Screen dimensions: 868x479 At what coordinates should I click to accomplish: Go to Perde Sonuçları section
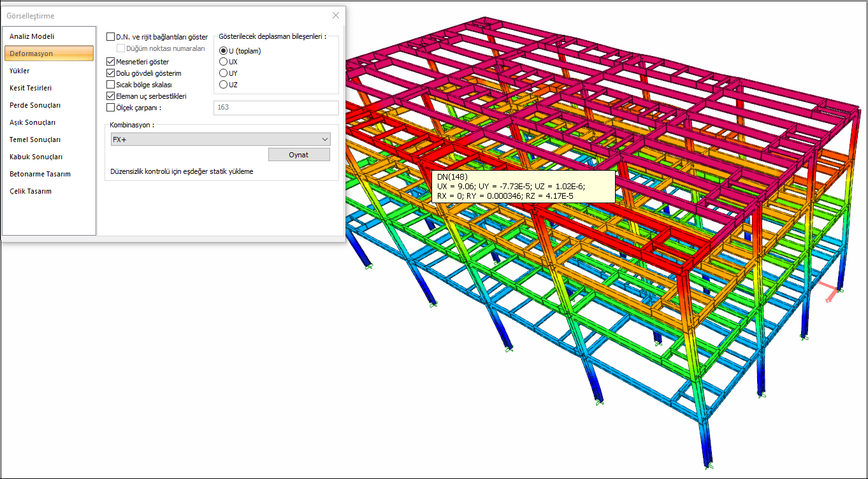pyautogui.click(x=35, y=105)
